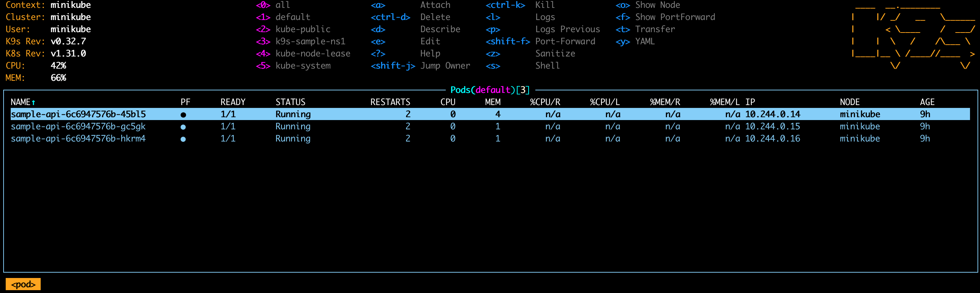Click the Pods(default)[3] table title
The width and height of the screenshot is (980, 293).
[x=490, y=90]
